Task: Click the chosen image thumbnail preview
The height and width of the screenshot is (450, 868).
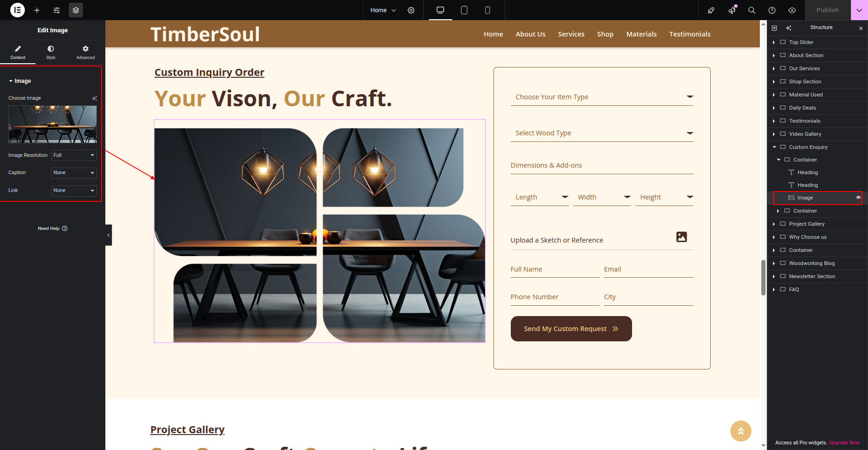Action: [x=52, y=124]
